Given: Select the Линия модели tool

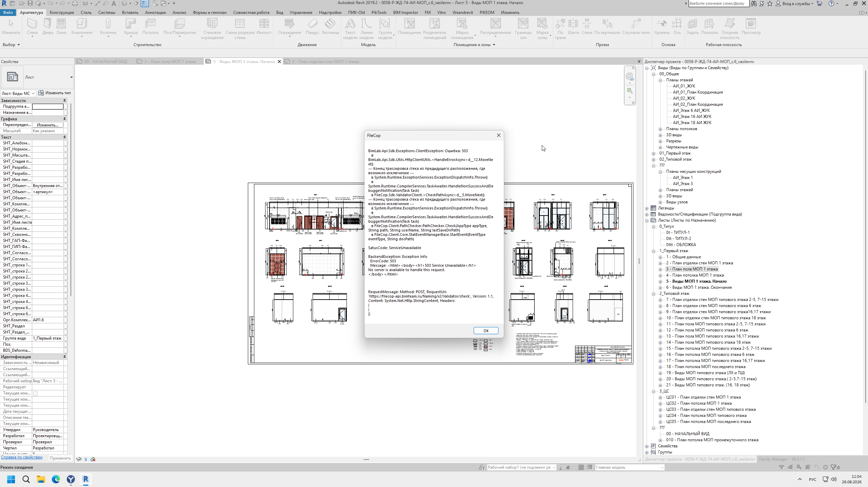Looking at the screenshot, I should [366, 29].
